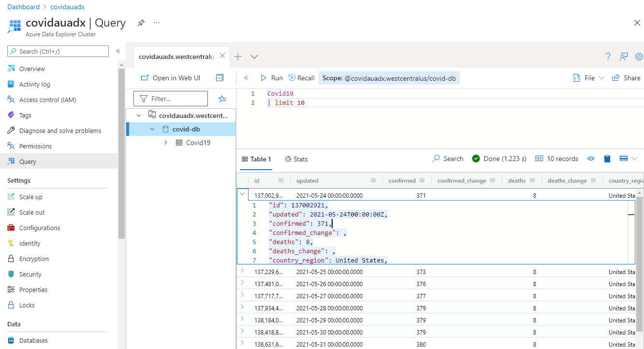
Task: Click the Filter... input in connections pane
Action: pos(171,99)
